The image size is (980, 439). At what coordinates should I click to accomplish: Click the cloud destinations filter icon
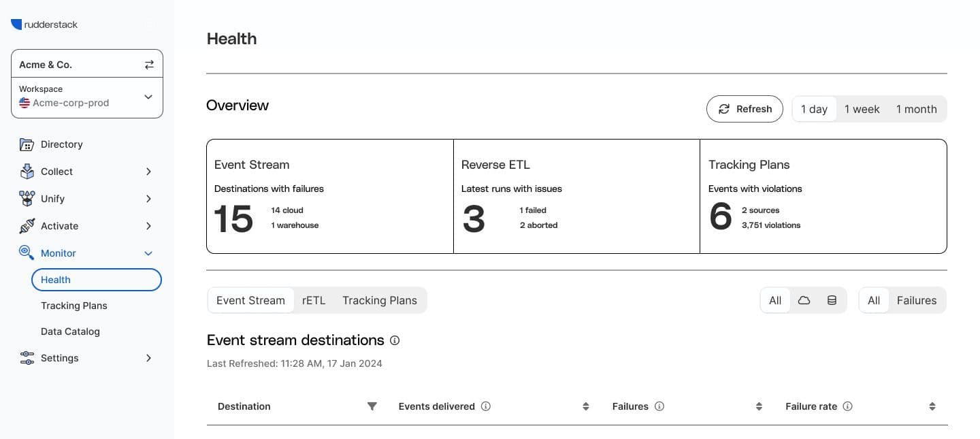[804, 300]
